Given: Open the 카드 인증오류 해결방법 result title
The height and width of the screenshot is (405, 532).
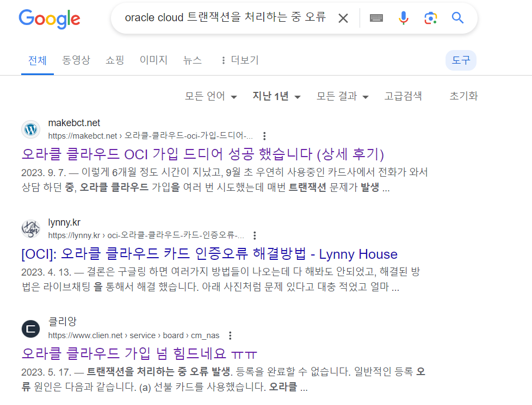Looking at the screenshot, I should 209,254.
